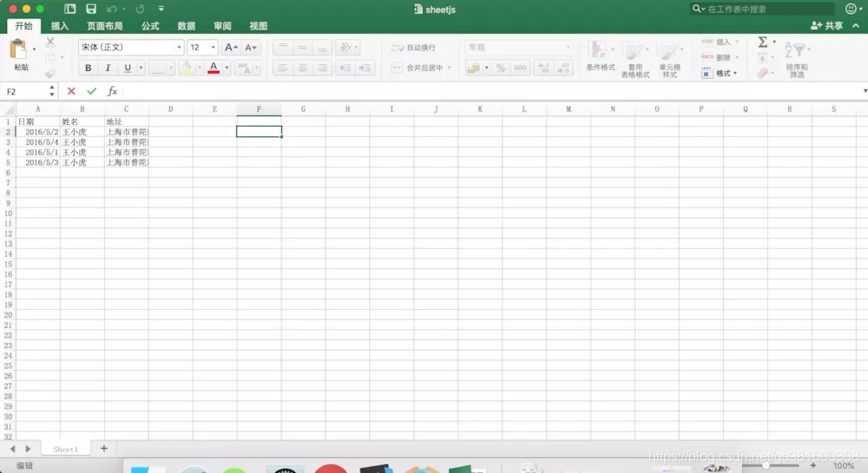Switch to the 视图 tab
Viewport: 868px width, 473px height.
click(258, 26)
